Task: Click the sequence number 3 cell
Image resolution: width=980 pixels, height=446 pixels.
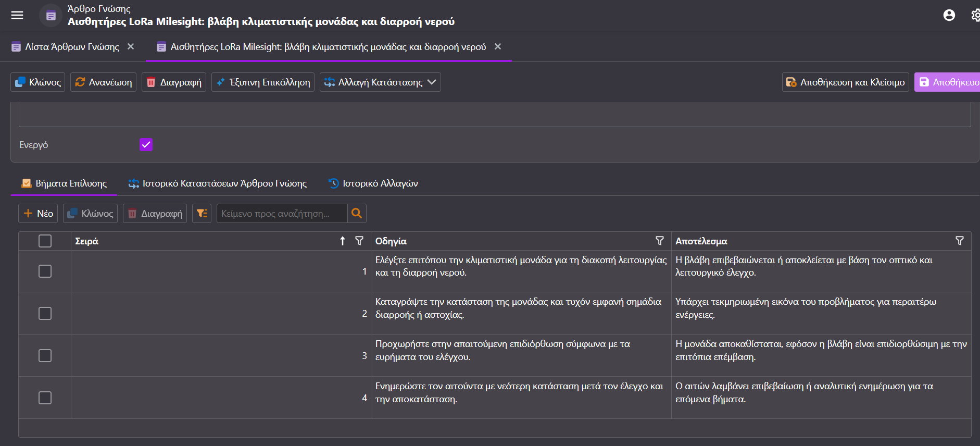Action: pyautogui.click(x=221, y=355)
